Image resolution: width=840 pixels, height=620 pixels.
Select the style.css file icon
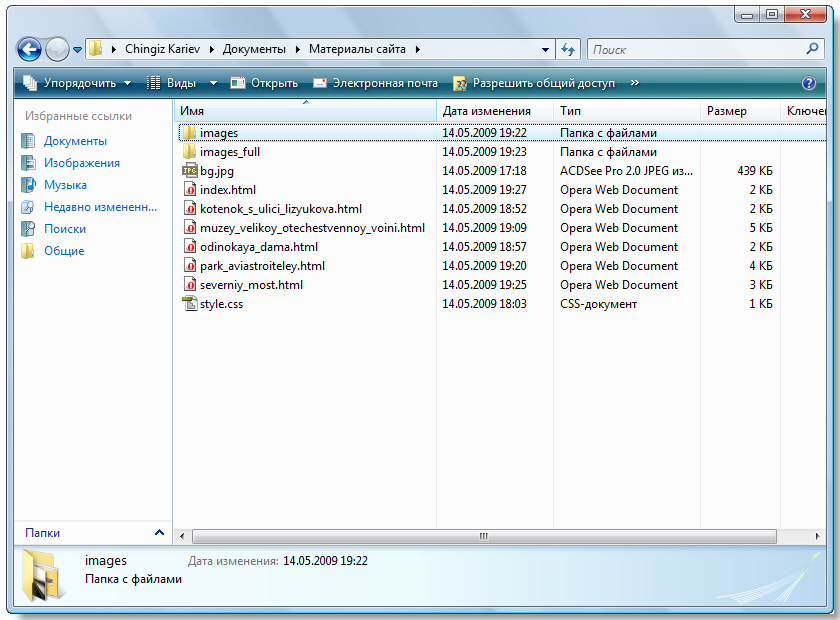click(x=190, y=304)
